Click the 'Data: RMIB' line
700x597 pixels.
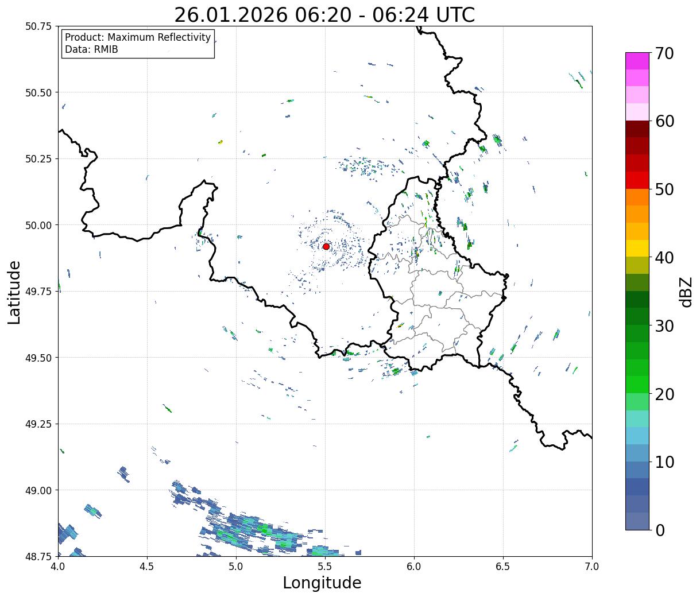click(91, 49)
